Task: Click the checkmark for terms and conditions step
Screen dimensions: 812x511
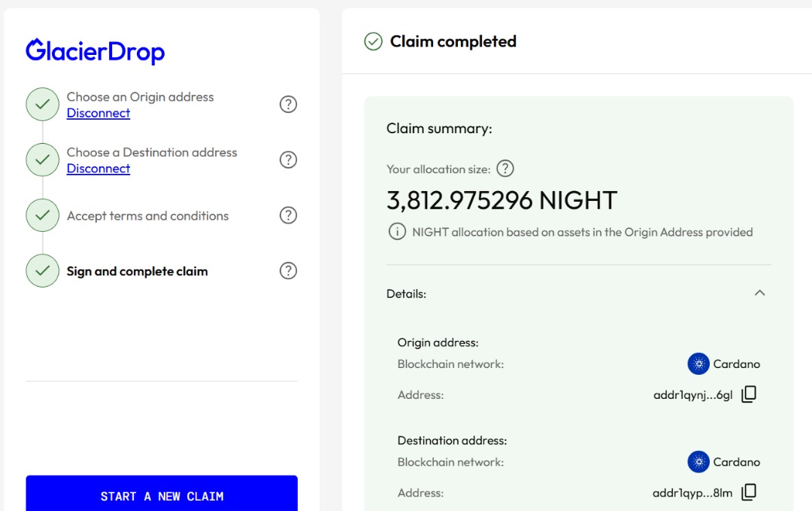Action: click(42, 215)
